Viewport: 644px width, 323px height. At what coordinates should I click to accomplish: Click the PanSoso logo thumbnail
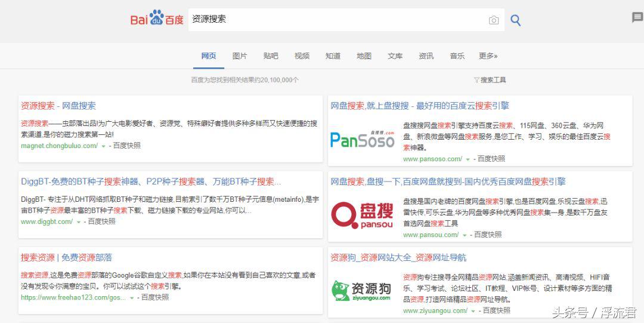click(x=363, y=140)
